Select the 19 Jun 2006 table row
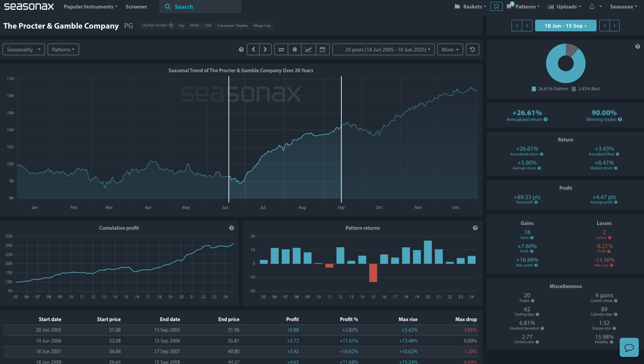This screenshot has height=364, width=644. coord(241,340)
